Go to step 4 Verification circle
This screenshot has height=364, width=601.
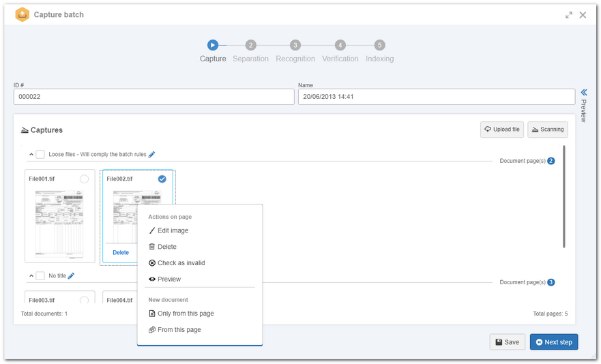(340, 45)
